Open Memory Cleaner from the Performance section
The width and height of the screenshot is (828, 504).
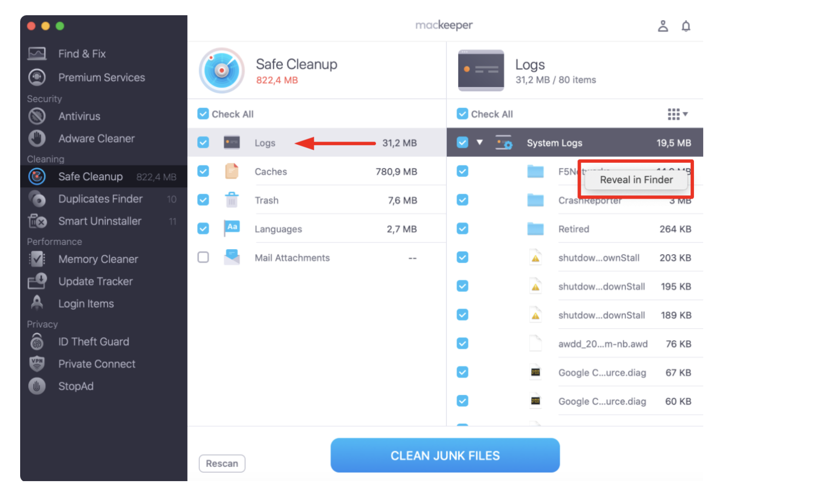[98, 260]
